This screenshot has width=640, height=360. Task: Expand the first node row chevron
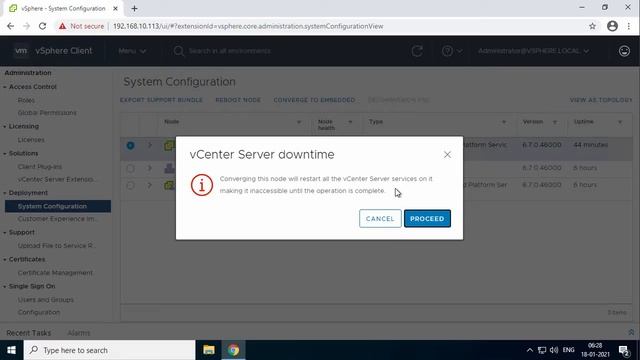[x=150, y=145]
